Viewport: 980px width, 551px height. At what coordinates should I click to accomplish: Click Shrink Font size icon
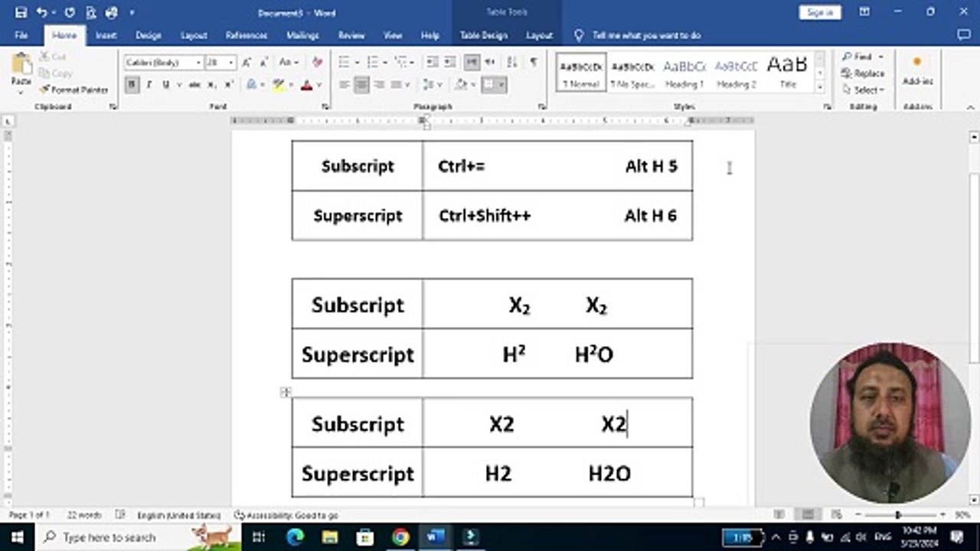pos(263,63)
